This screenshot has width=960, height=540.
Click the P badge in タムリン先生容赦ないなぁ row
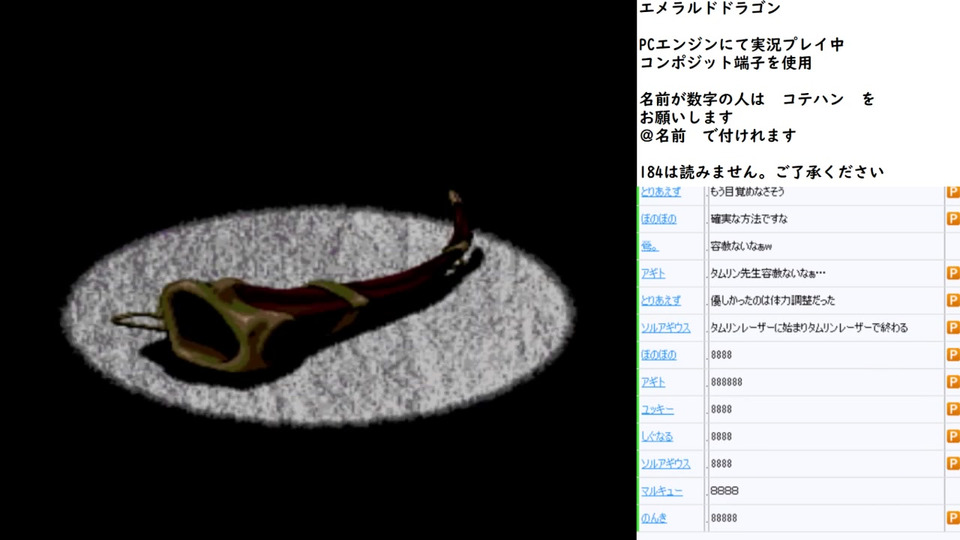coord(953,273)
